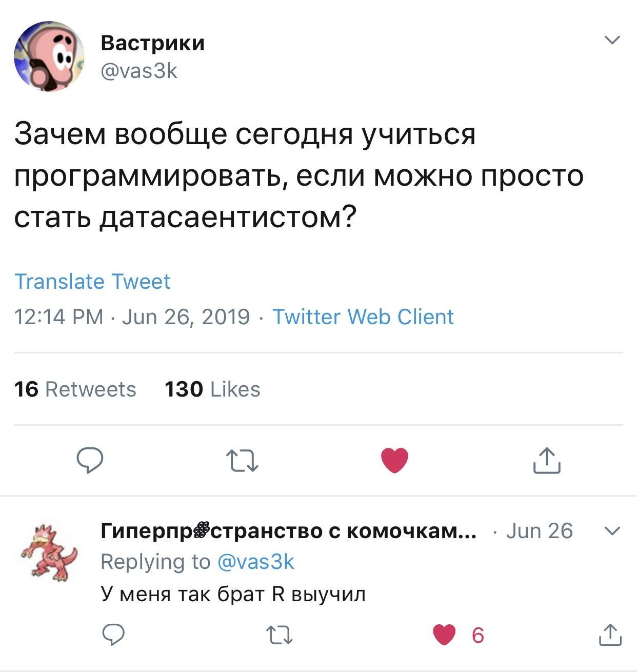Open main tweet options chevron menu
The width and height of the screenshot is (637, 672).
(612, 40)
